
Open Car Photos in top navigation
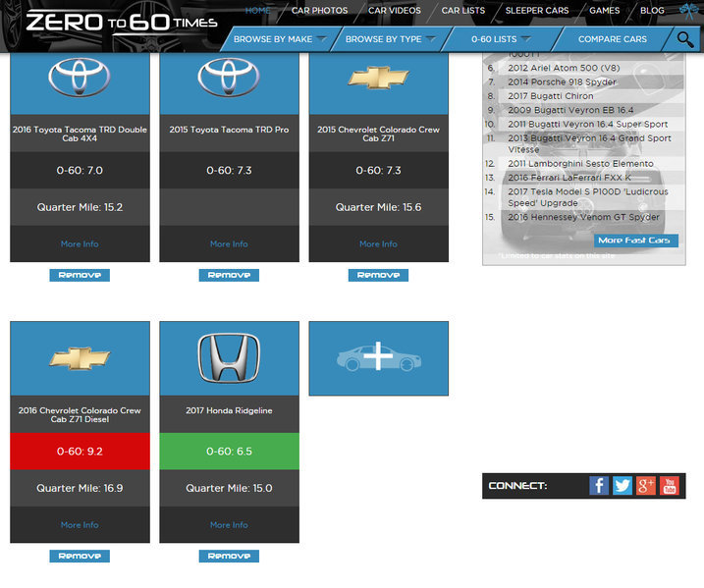click(x=319, y=11)
